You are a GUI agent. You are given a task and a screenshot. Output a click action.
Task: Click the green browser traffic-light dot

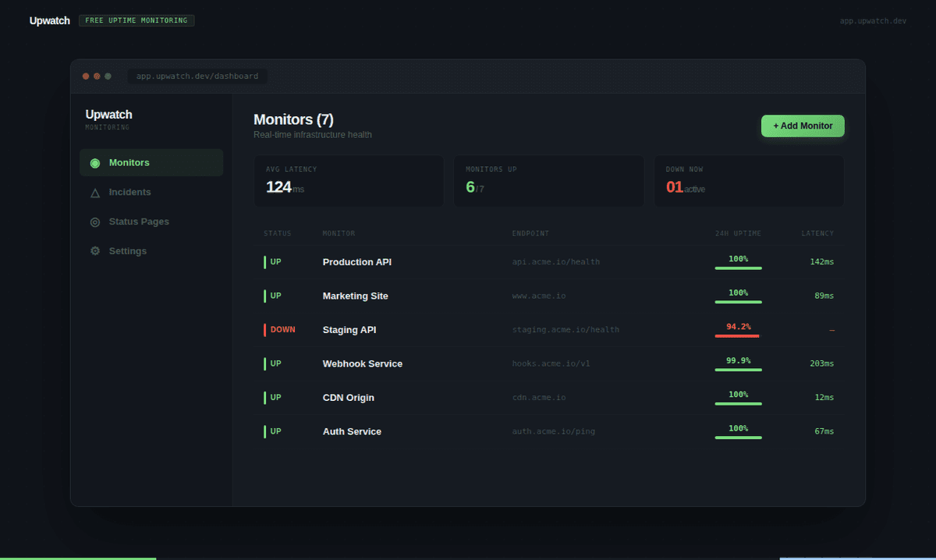click(x=108, y=76)
